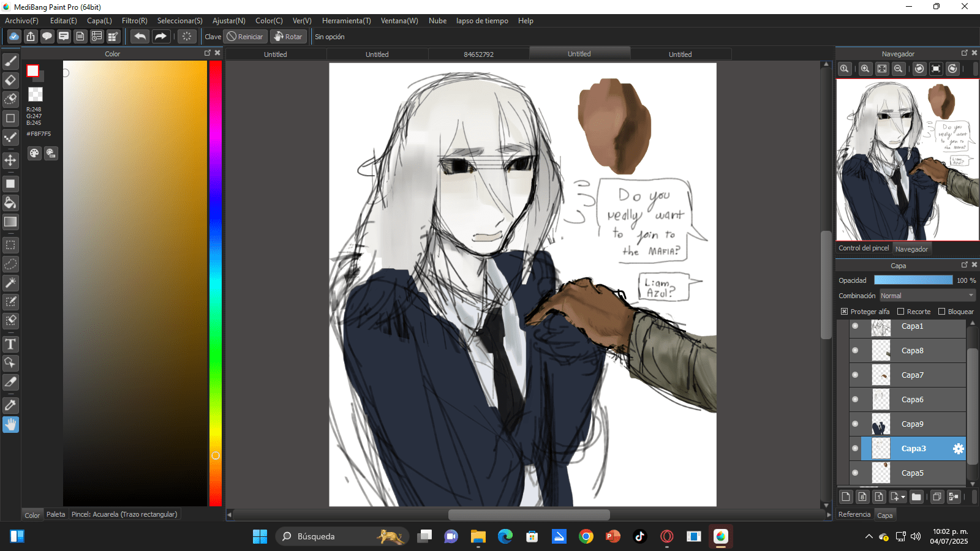980x551 pixels.
Task: Open lapso de tiempo menu
Action: [x=482, y=21]
